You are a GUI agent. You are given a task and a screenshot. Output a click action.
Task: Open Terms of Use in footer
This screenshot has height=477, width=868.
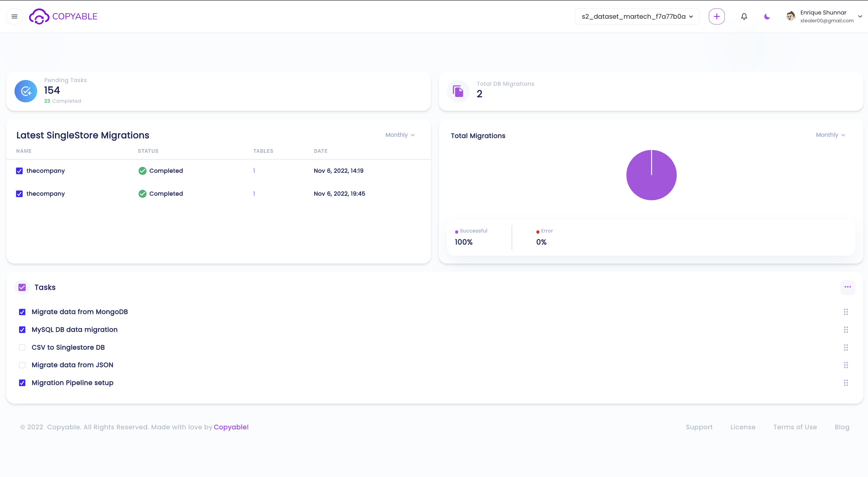click(x=795, y=427)
